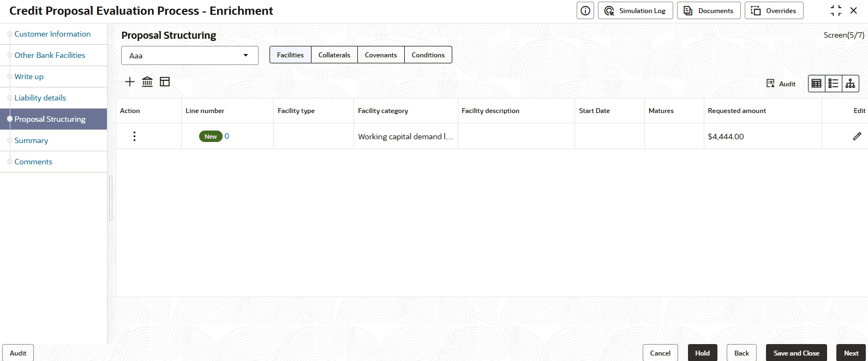
Task: Click the Facility category column header
Action: click(383, 111)
